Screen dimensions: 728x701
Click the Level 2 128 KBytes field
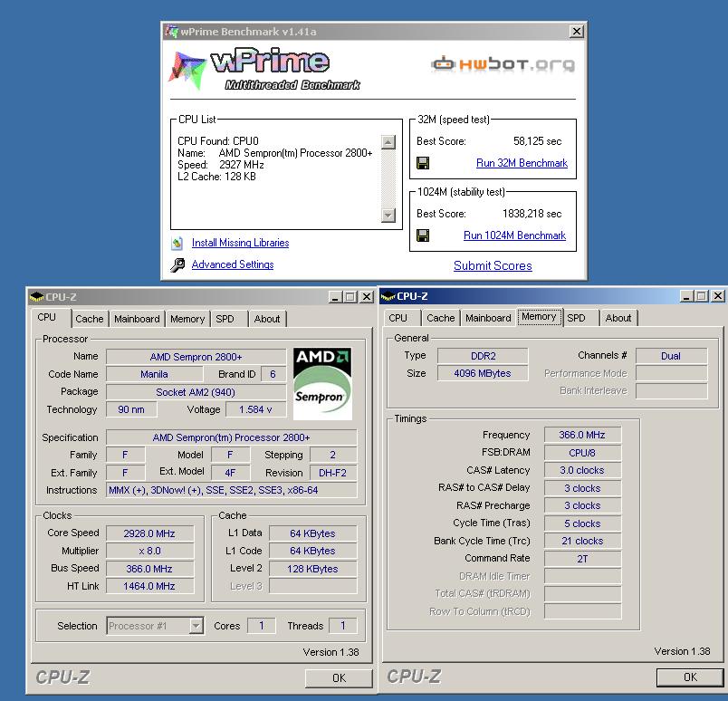click(x=312, y=569)
